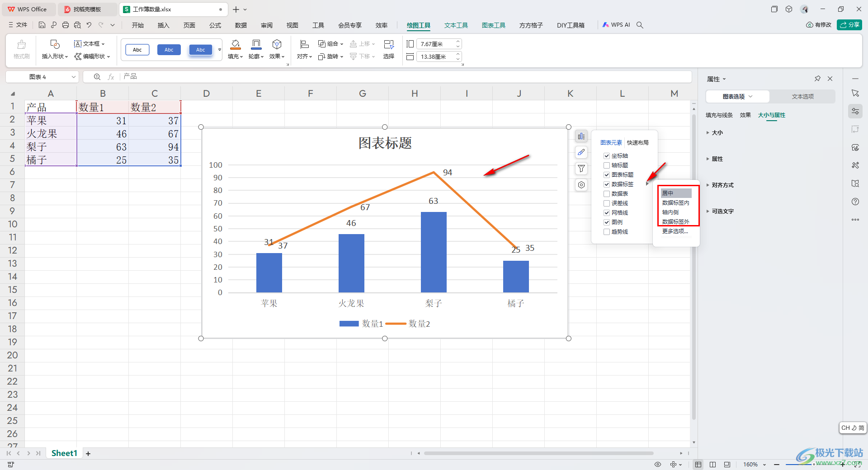Click the Save icon in quick access toolbar
868x470 pixels.
42,25
